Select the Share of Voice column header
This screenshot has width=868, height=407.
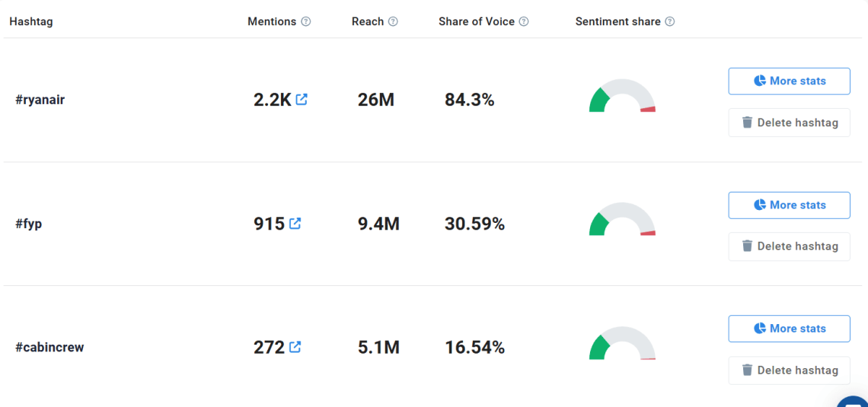point(477,21)
